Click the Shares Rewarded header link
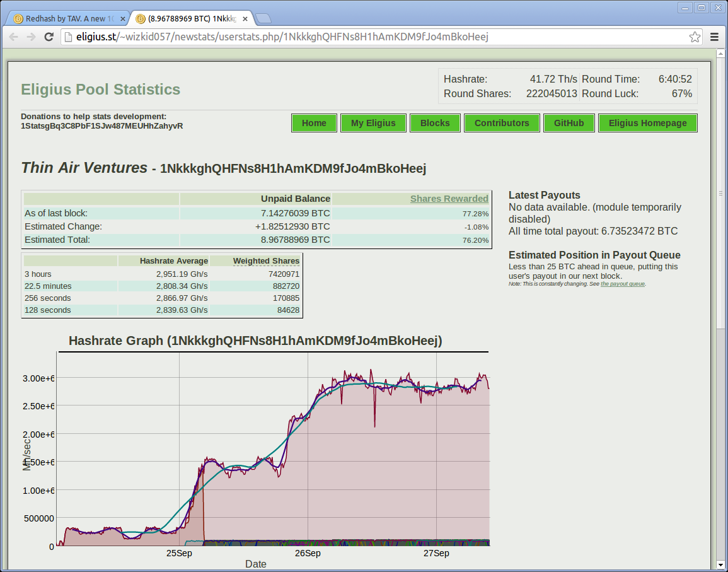The image size is (728, 572). [449, 199]
